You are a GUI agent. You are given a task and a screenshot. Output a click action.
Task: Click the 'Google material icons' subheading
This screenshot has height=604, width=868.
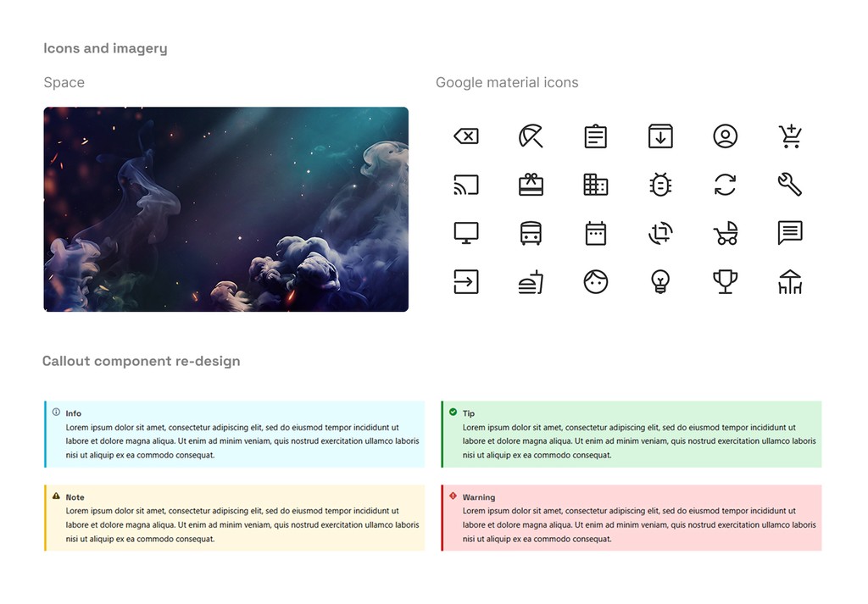pos(507,82)
